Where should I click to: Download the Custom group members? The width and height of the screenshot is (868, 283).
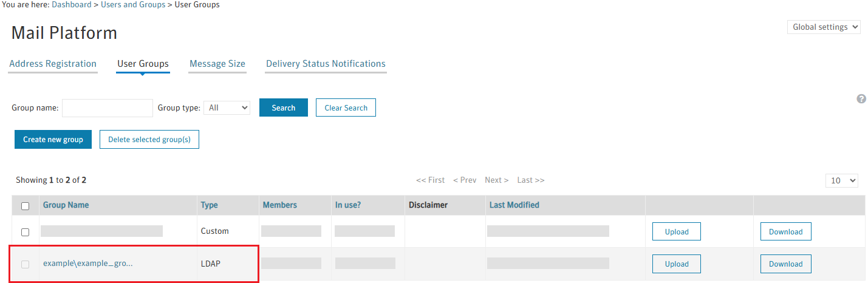click(x=785, y=232)
